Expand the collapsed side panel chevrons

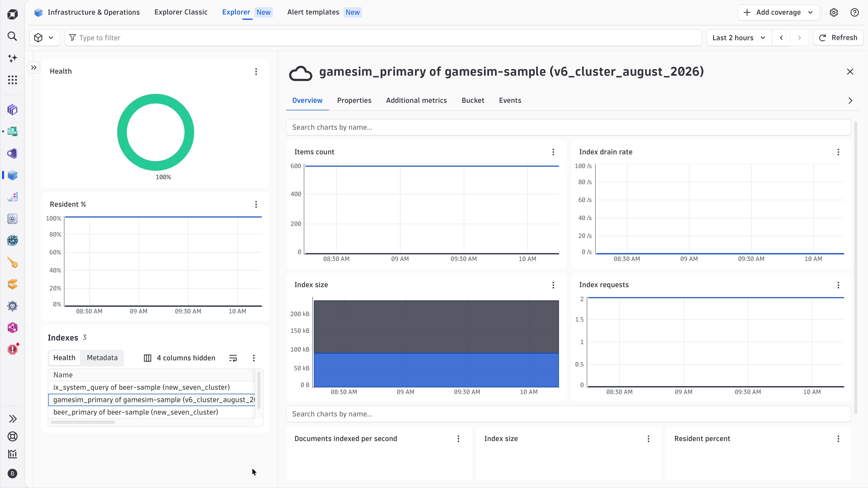34,68
